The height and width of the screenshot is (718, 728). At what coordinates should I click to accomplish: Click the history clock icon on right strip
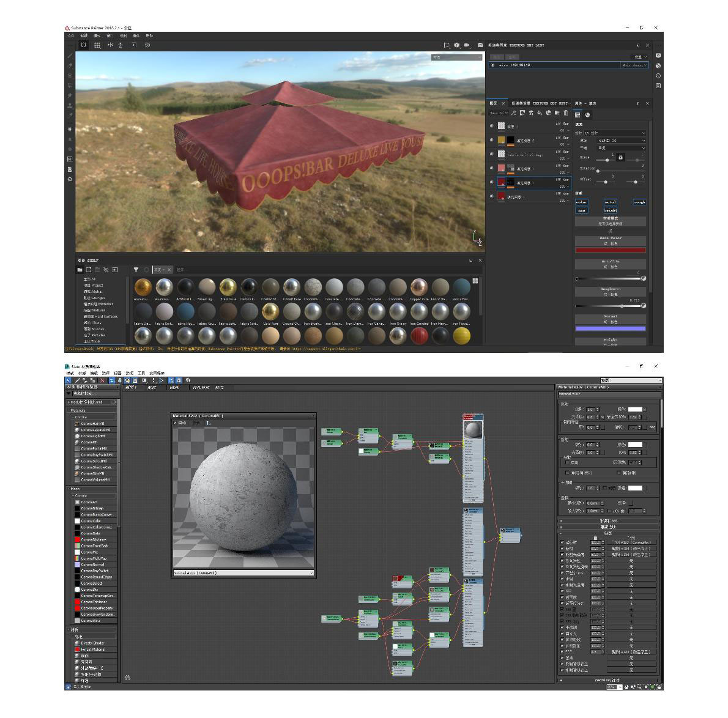[x=658, y=76]
